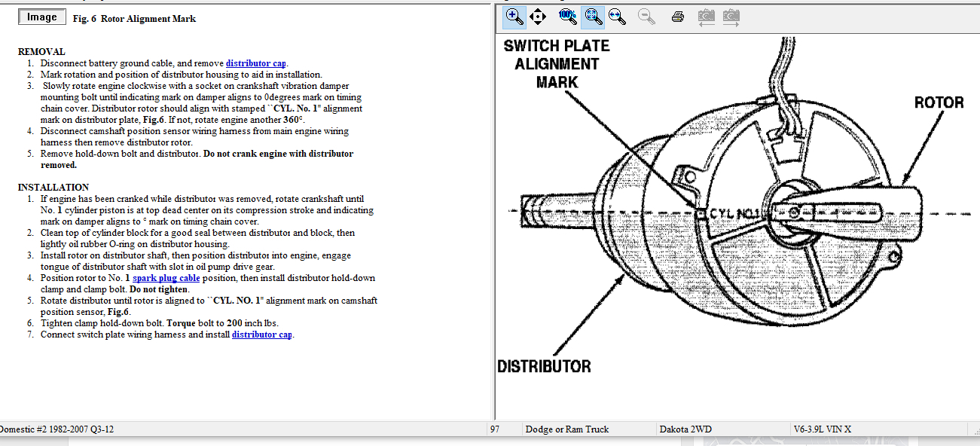
Task: Click the fit-width zoom icon
Action: pyautogui.click(x=617, y=16)
